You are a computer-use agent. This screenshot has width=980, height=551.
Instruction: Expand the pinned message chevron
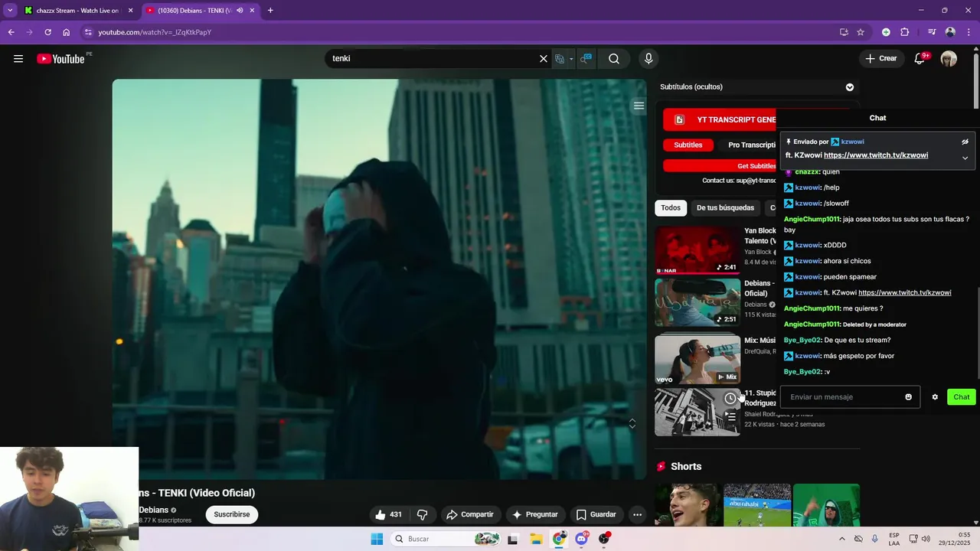[x=965, y=158]
